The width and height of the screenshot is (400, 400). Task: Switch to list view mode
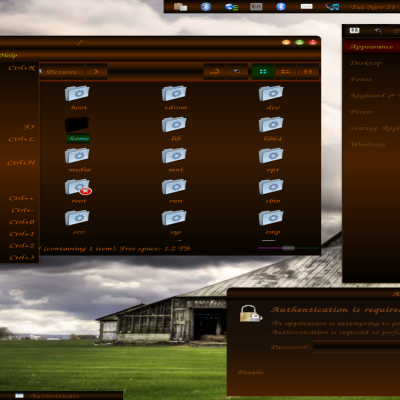click(x=285, y=71)
